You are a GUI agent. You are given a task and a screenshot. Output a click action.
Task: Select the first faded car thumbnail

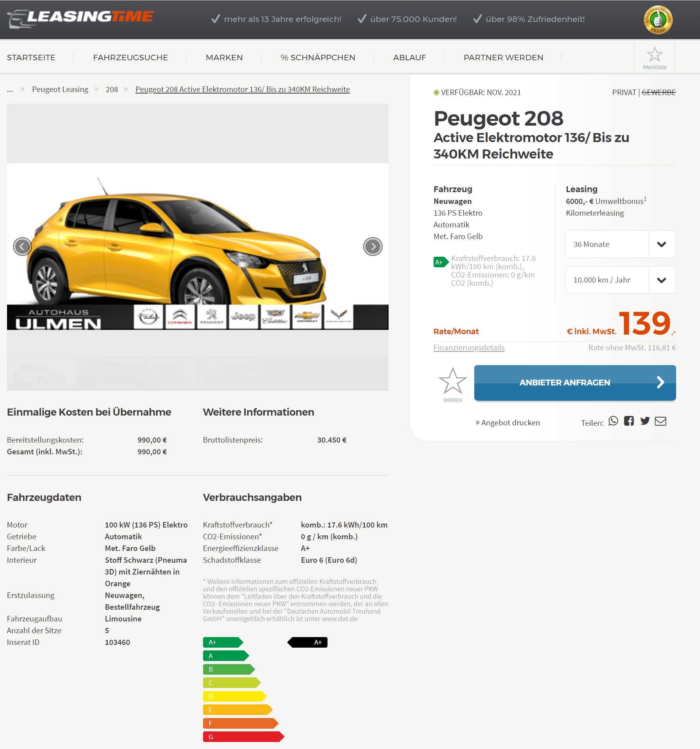41,374
